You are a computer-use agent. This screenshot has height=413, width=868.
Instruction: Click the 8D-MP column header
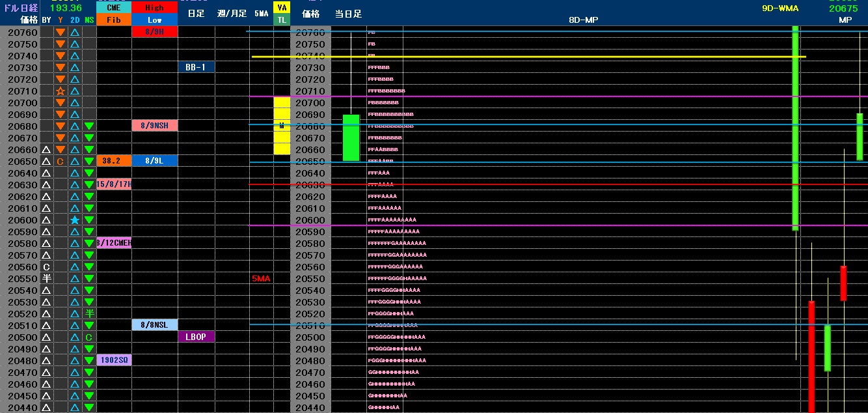coord(583,20)
